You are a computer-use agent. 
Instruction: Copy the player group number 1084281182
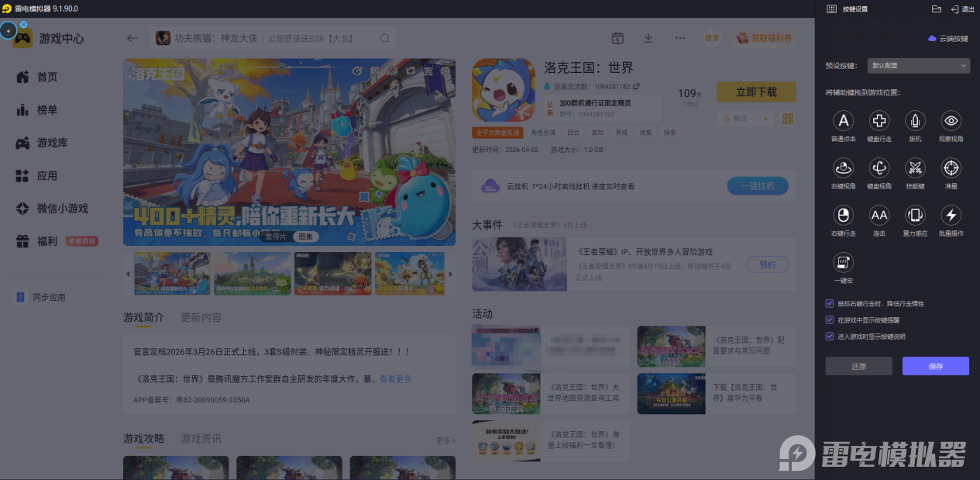(636, 85)
